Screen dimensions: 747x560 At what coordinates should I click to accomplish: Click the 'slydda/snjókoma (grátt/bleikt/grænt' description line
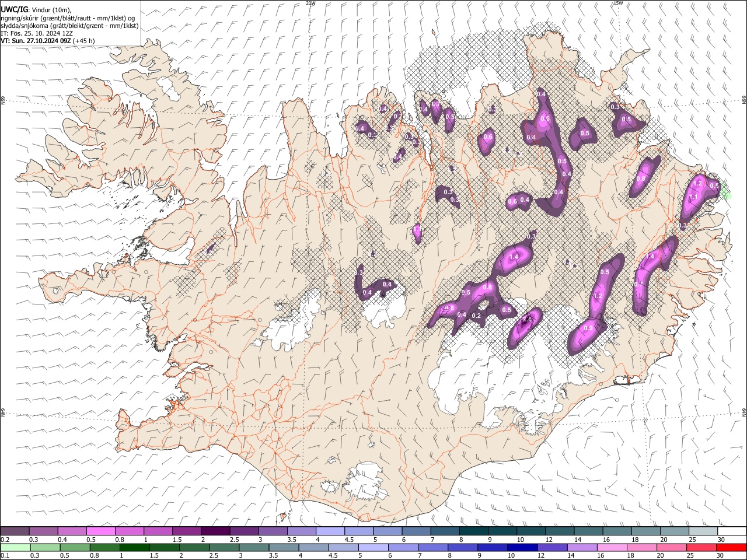point(69,26)
